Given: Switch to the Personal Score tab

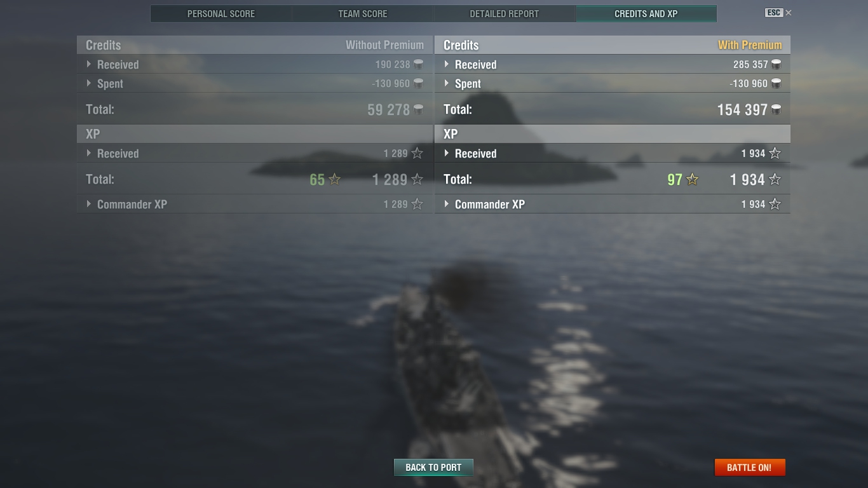Looking at the screenshot, I should pyautogui.click(x=221, y=13).
